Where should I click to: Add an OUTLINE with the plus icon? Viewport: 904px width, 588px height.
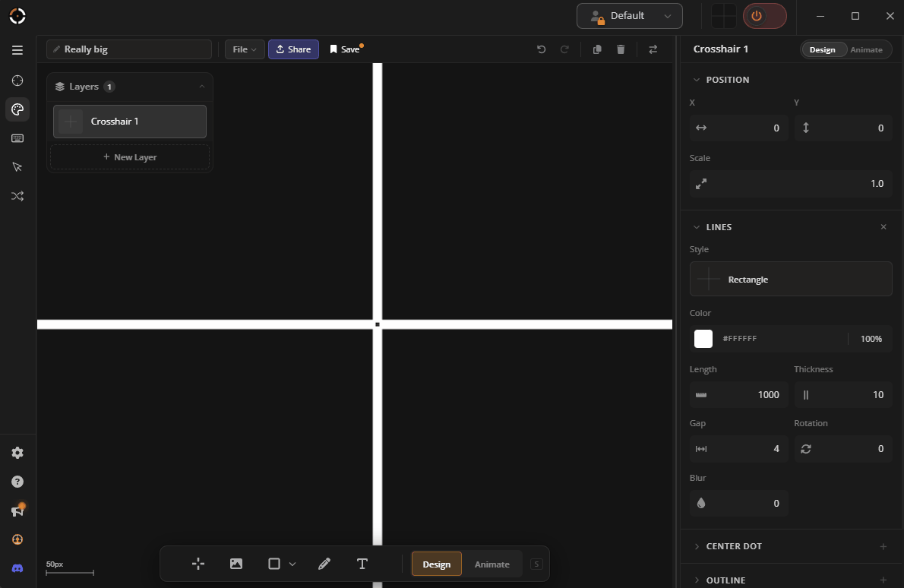pyautogui.click(x=883, y=580)
